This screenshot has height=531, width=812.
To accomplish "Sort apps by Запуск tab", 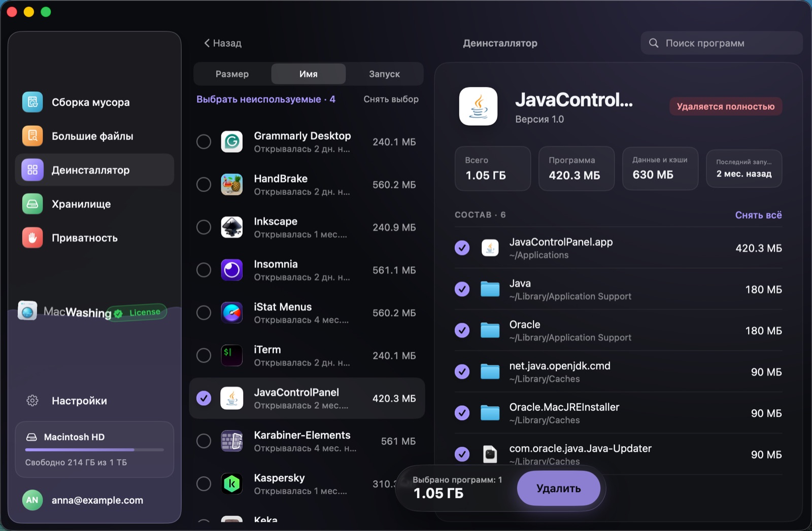I will coord(384,74).
